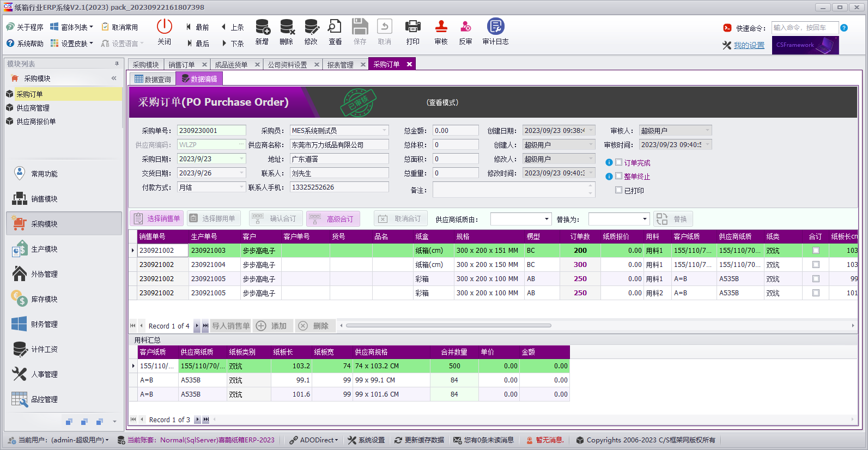Screen dimensions: 868x450
Task: Open the 我的设置 link
Action: pyautogui.click(x=749, y=45)
